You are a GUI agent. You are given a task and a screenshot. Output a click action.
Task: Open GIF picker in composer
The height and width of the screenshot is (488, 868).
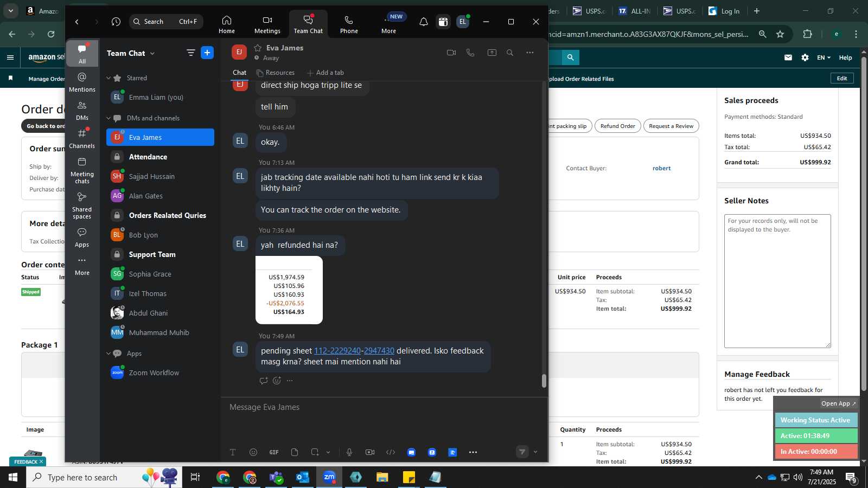click(274, 452)
